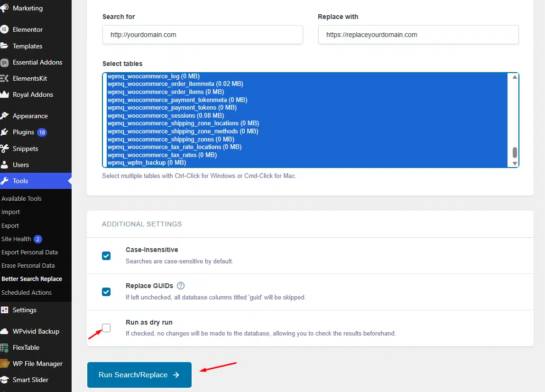Screen dimensions: 545x392
Task: Open Erase Personal Data
Action: (28, 265)
